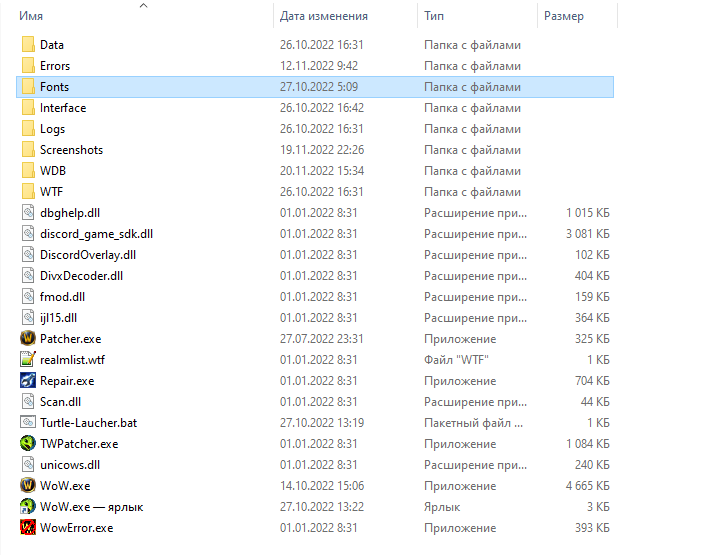This screenshot has width=717, height=555.
Task: Select the fmod.dll file name
Action: coord(63,297)
